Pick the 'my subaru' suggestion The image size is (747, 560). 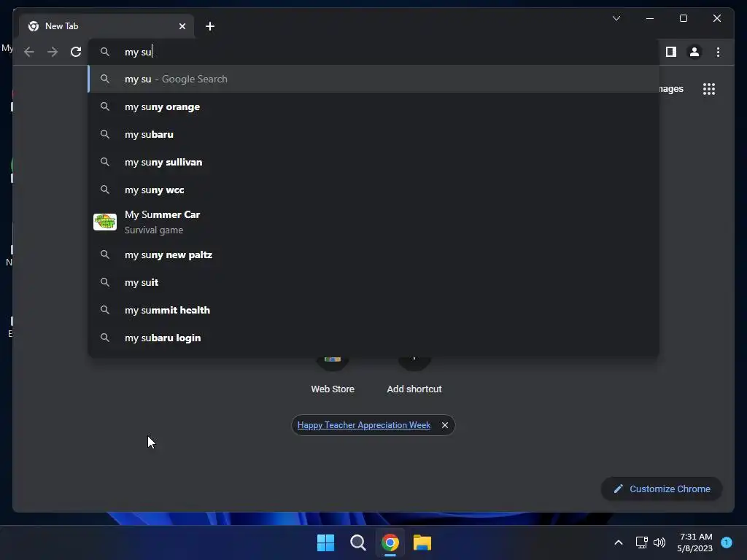click(x=373, y=134)
